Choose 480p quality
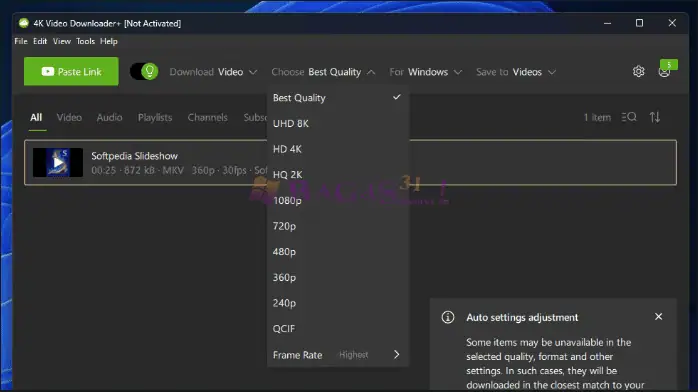Screen dimensions: 698x392 click(337, 251)
